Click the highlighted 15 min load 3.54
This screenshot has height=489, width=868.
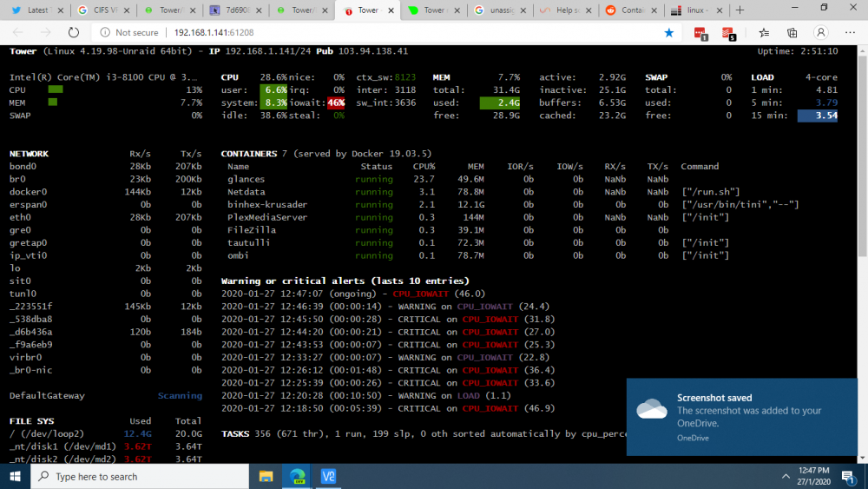pos(818,116)
